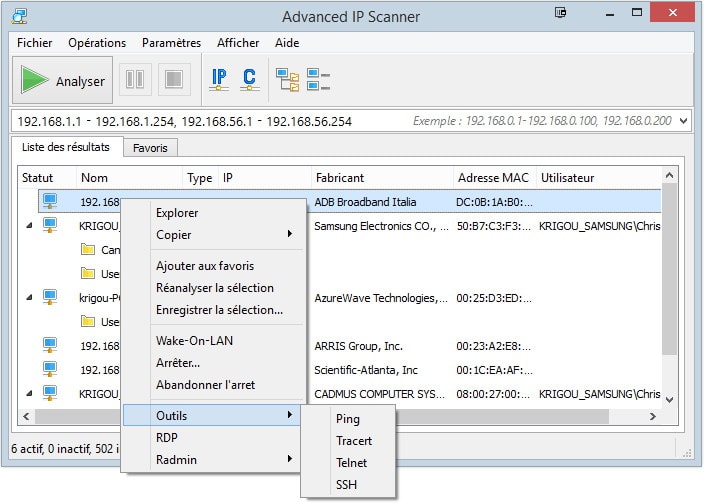
Task: Click the IP range toolbar icon
Action: pyautogui.click(x=219, y=79)
